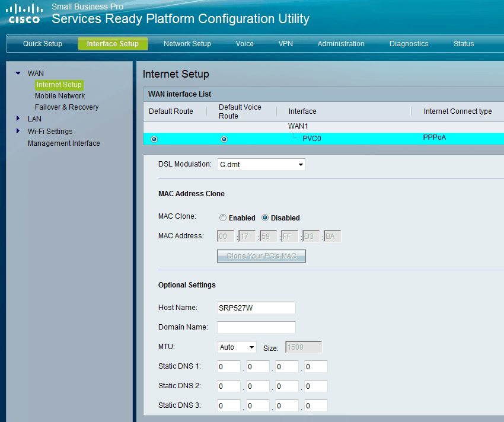Click the third octet of Static DNS 2
The height and width of the screenshot is (422, 504).
(287, 386)
